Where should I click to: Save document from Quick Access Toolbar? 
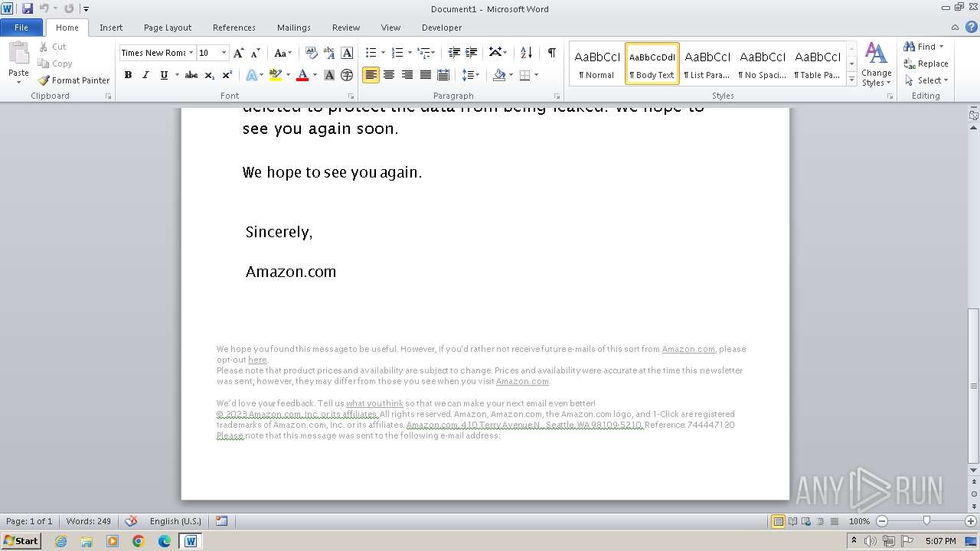click(x=28, y=8)
